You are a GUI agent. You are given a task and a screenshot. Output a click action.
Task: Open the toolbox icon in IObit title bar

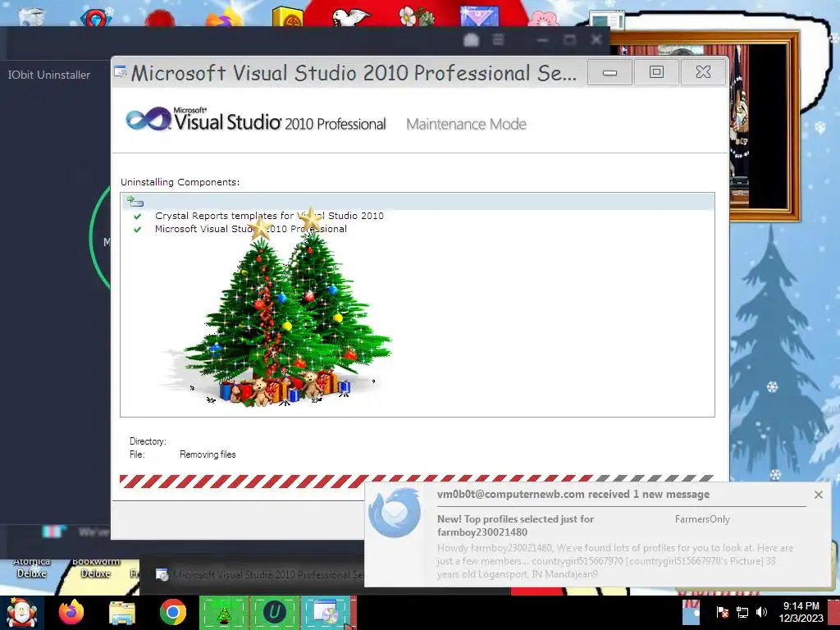click(471, 39)
